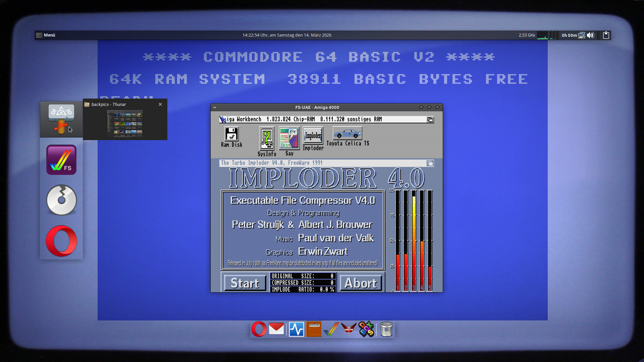Click the Erwin Zwart graphics credit

coord(323,251)
